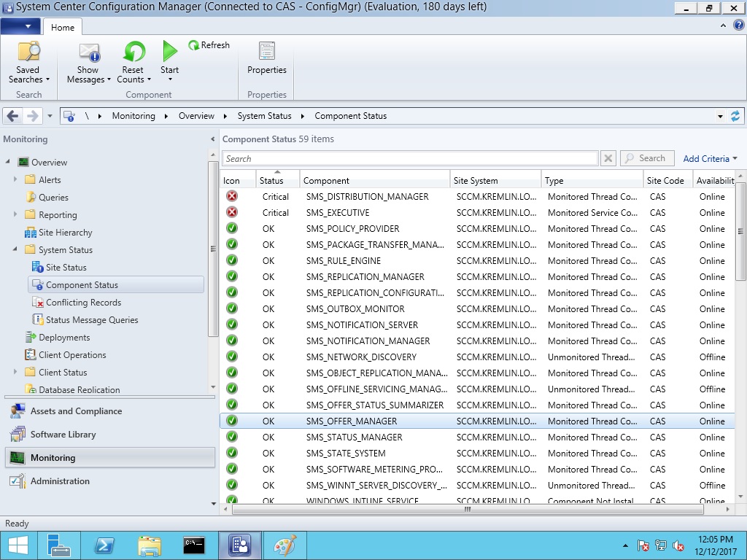Image resolution: width=747 pixels, height=560 pixels.
Task: Select the Monitoring workspace
Action: click(x=110, y=458)
